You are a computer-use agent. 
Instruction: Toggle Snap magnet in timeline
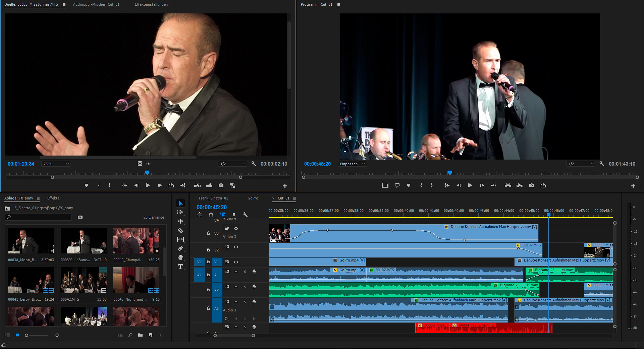tap(211, 215)
